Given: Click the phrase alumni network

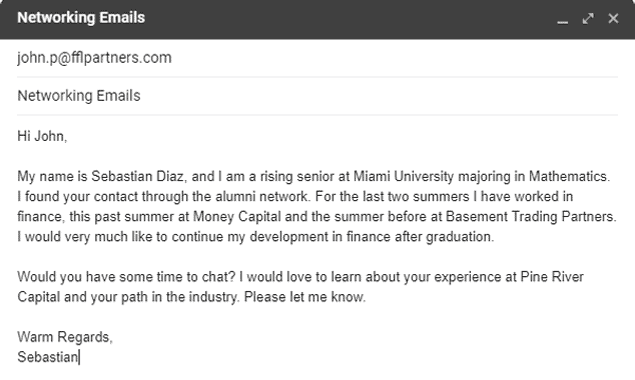Looking at the screenshot, I should click(261, 196).
